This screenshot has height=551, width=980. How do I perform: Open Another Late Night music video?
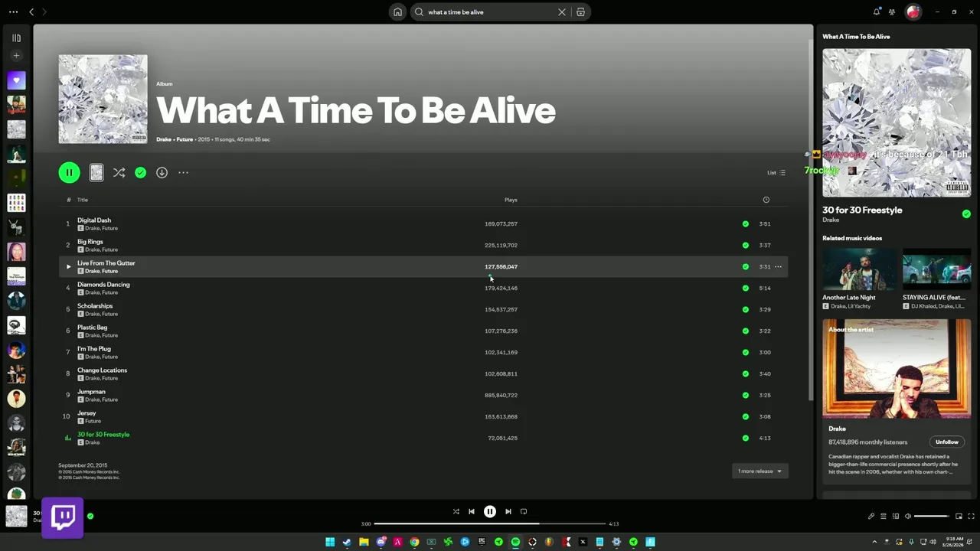click(859, 269)
